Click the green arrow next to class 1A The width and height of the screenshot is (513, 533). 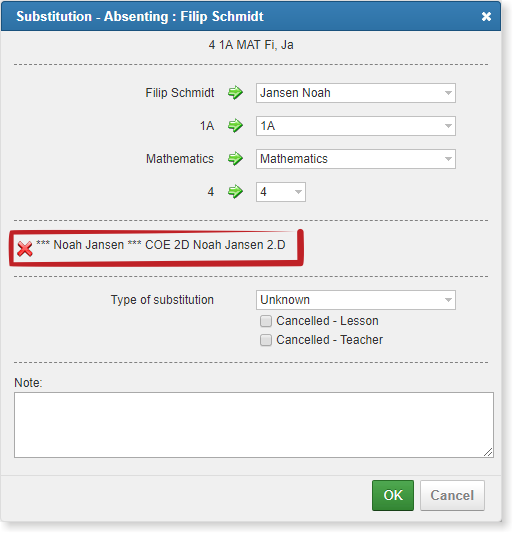tap(235, 125)
